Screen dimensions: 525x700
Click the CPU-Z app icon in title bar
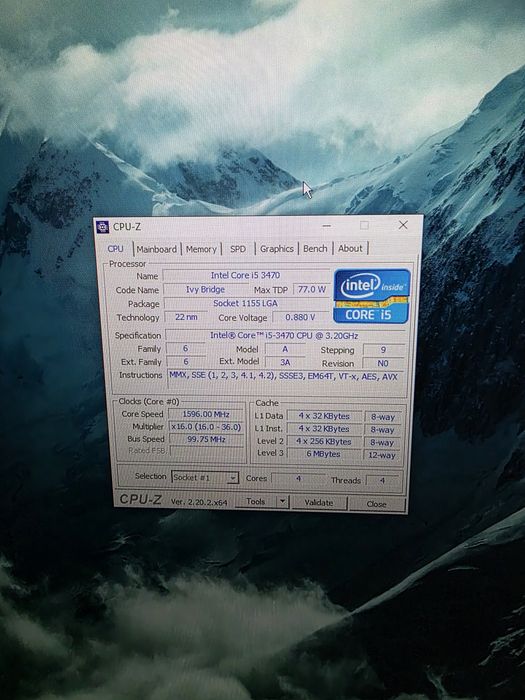pos(102,227)
